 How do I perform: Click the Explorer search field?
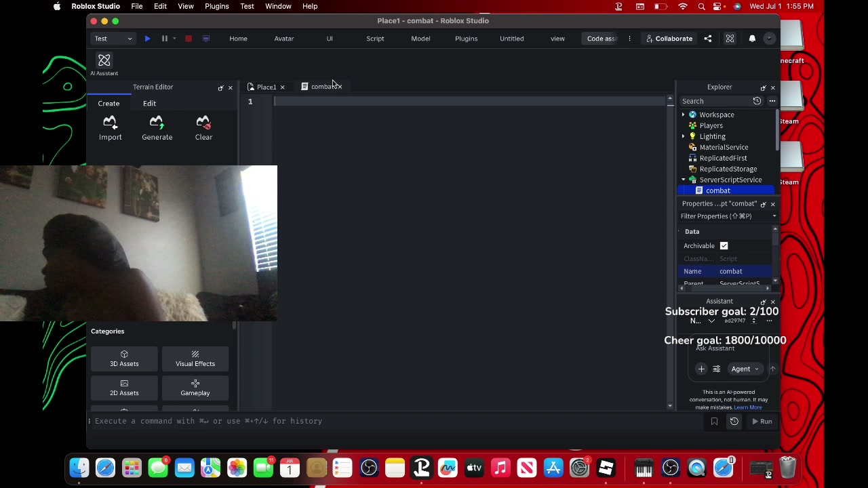pyautogui.click(x=715, y=101)
